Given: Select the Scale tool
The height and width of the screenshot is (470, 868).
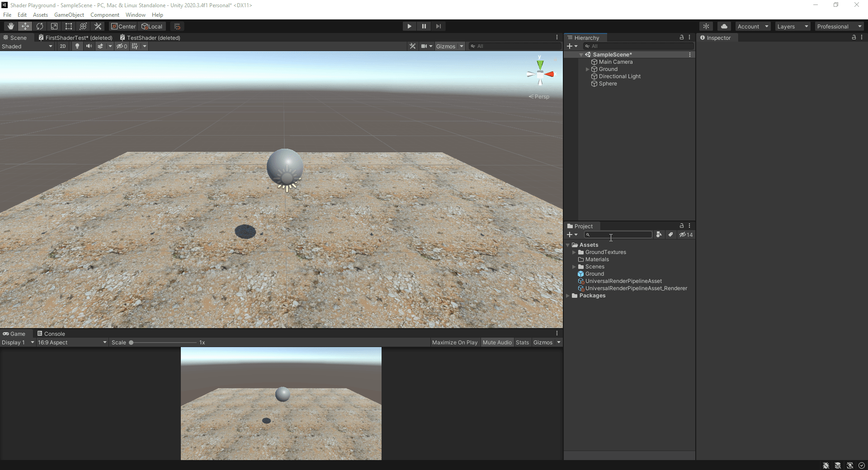Looking at the screenshot, I should [54, 26].
